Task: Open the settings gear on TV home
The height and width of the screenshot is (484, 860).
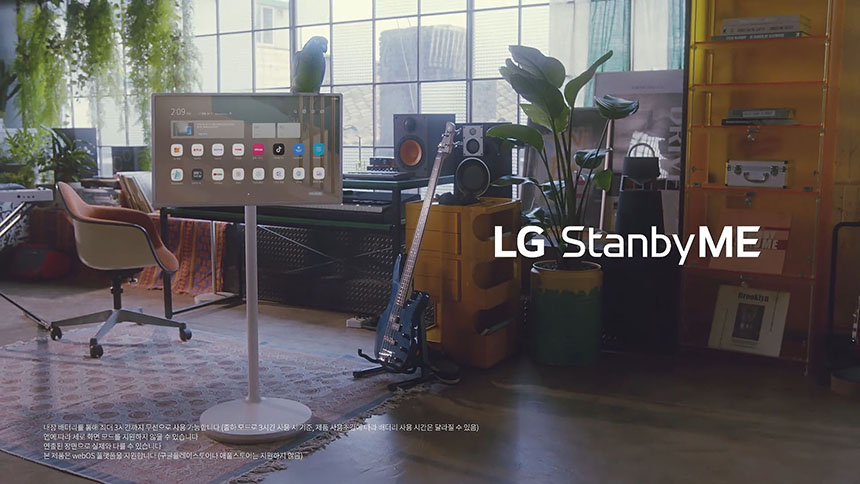Action: (x=304, y=111)
